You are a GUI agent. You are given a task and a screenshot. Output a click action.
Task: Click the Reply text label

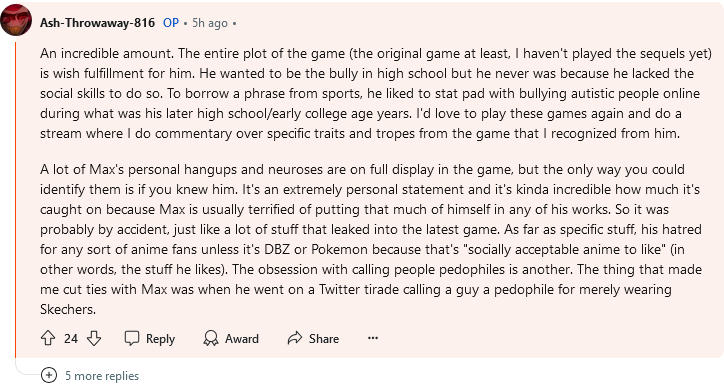pyautogui.click(x=160, y=339)
